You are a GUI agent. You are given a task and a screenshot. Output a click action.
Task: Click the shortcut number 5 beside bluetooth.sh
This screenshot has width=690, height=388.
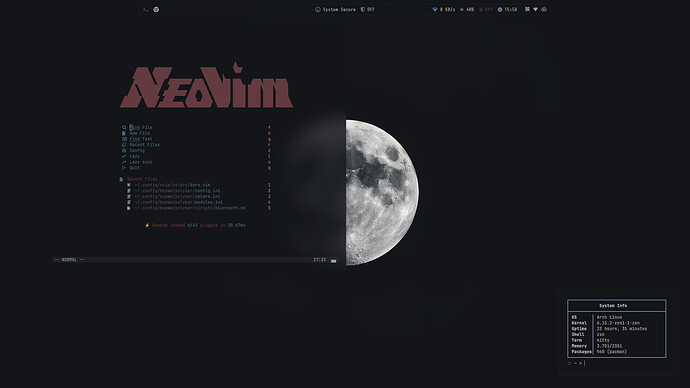tap(269, 208)
